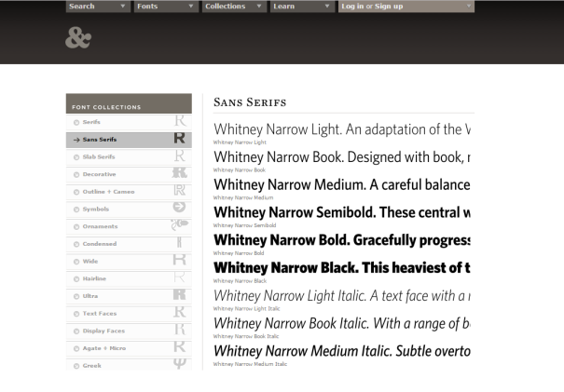
Task: Open the Wide collection
Action: click(x=129, y=262)
